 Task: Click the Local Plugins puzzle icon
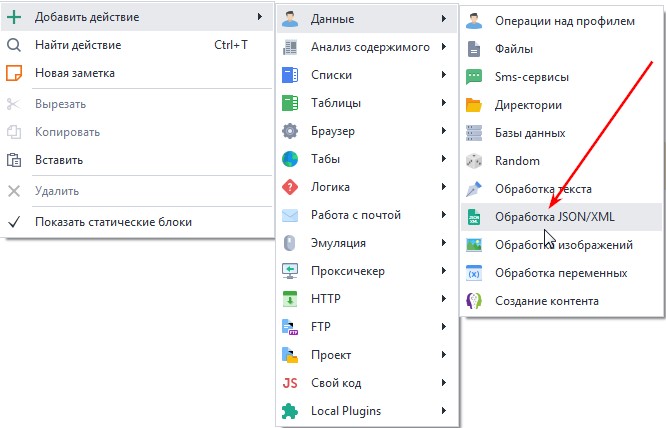290,411
